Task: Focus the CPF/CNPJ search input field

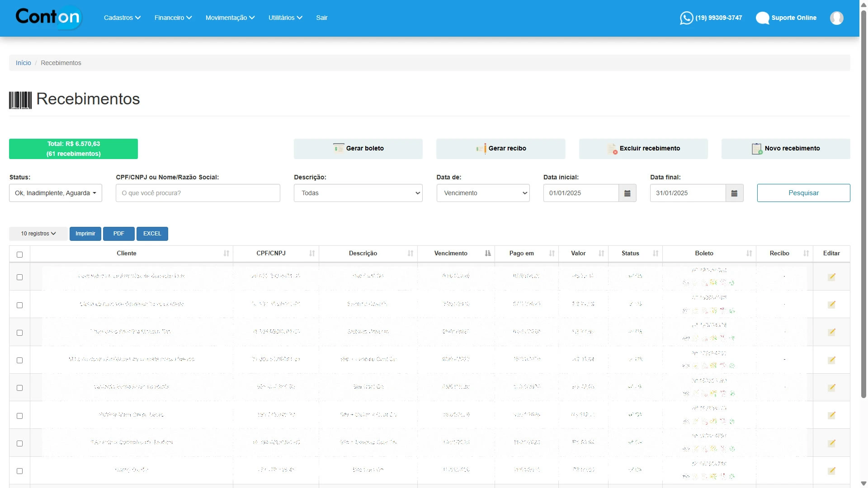Action: tap(198, 193)
